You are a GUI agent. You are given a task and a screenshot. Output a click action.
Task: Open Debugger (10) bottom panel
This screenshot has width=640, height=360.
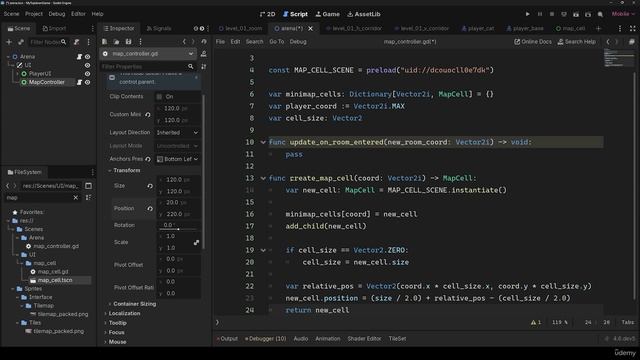click(x=266, y=339)
